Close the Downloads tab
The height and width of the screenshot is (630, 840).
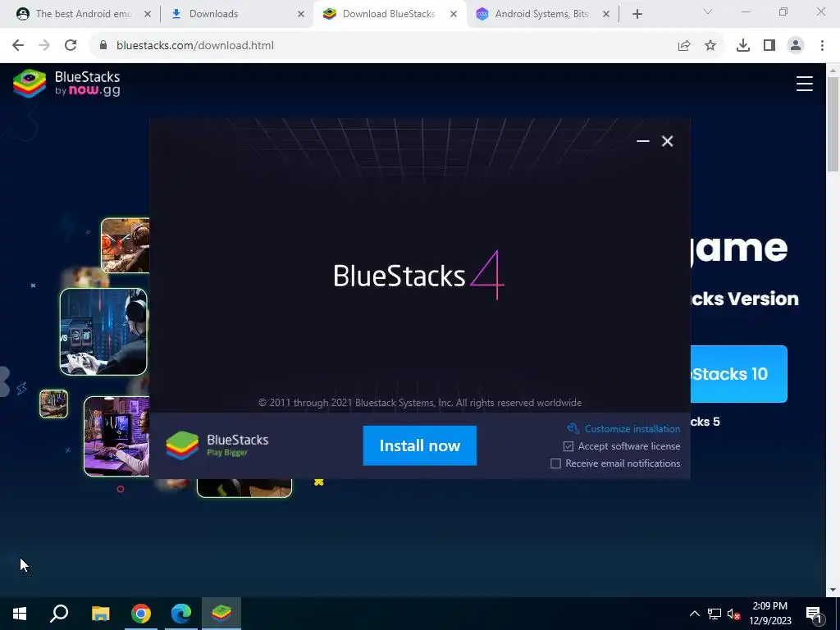tap(301, 14)
